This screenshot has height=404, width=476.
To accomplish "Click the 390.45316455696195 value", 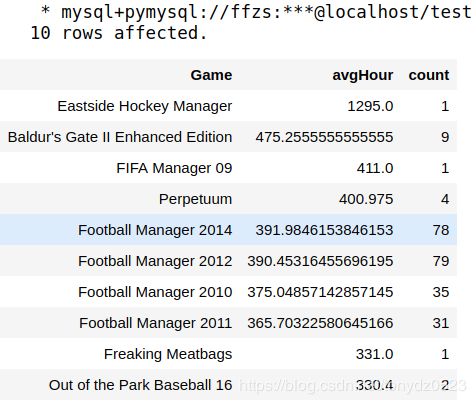I will coord(320,261).
